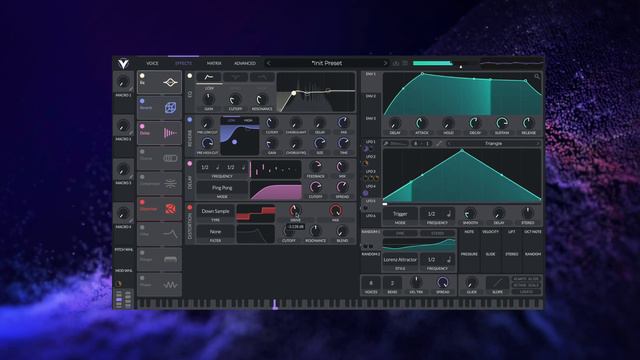Toggle the Delay enable dot in effects list
640x360 pixels.
tap(142, 127)
